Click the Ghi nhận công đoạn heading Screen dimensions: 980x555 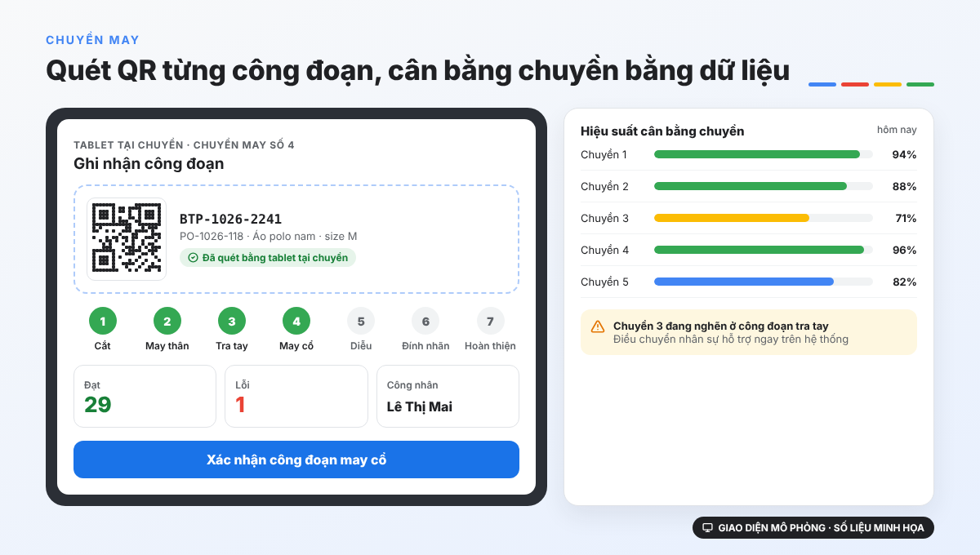pos(149,163)
